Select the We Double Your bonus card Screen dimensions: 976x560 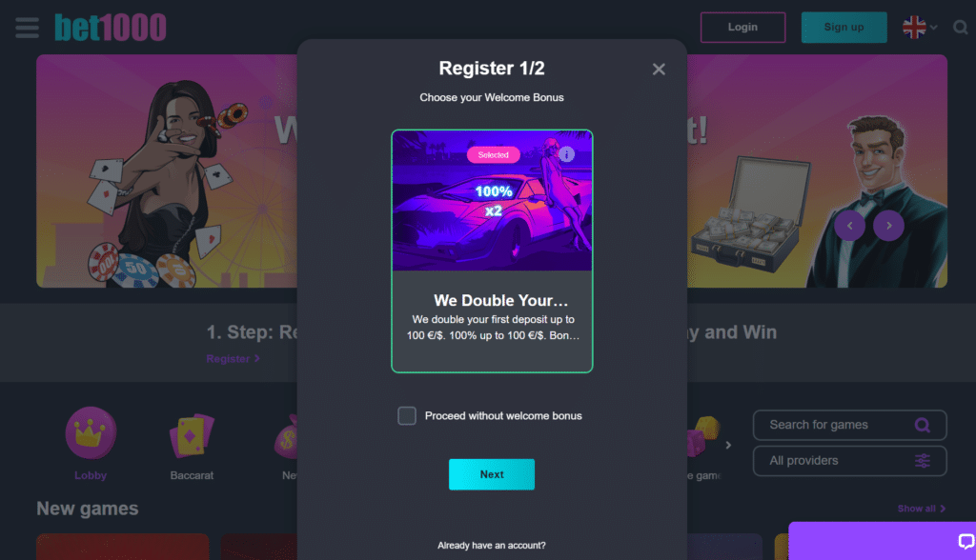492,250
